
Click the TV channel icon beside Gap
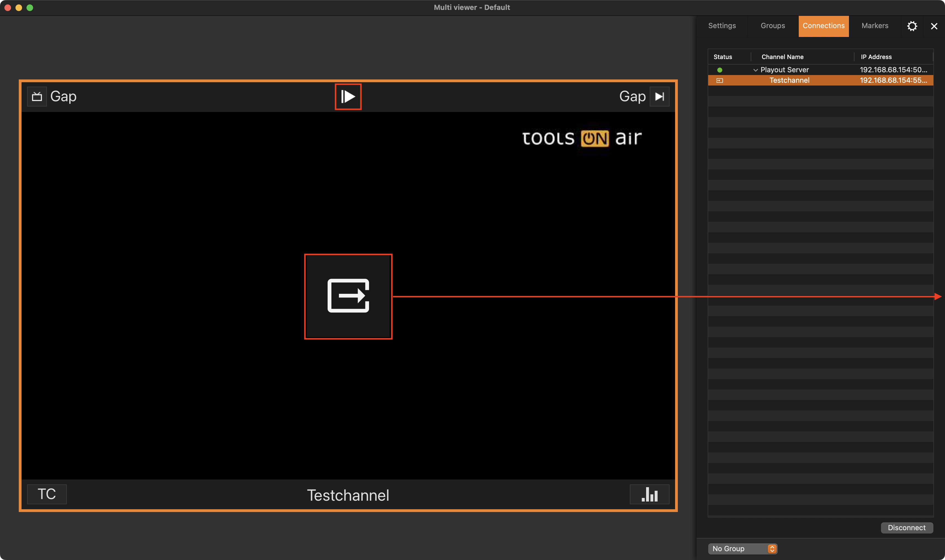pos(37,97)
